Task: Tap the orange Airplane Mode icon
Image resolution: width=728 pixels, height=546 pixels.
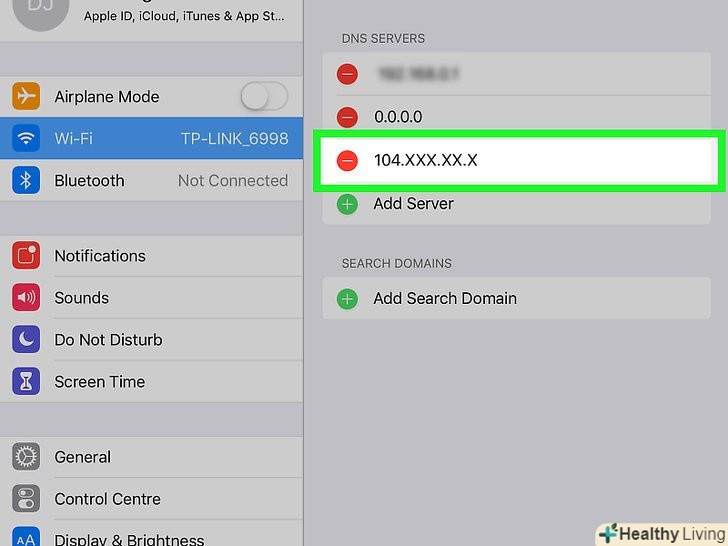Action: coord(25,97)
